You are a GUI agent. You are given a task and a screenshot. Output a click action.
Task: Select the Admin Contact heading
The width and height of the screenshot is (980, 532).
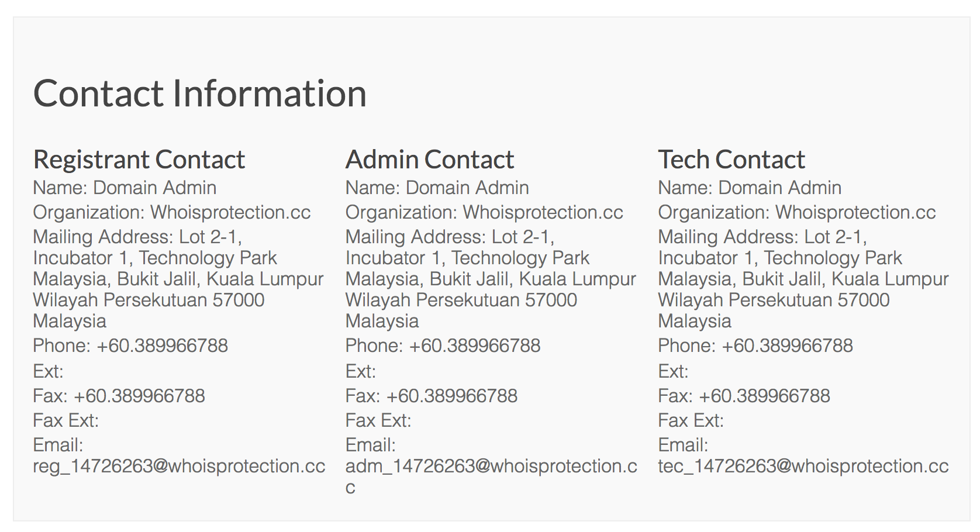(430, 160)
